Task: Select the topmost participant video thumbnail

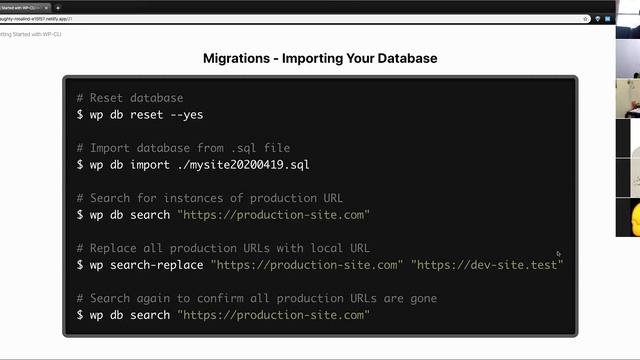Action: click(x=628, y=20)
